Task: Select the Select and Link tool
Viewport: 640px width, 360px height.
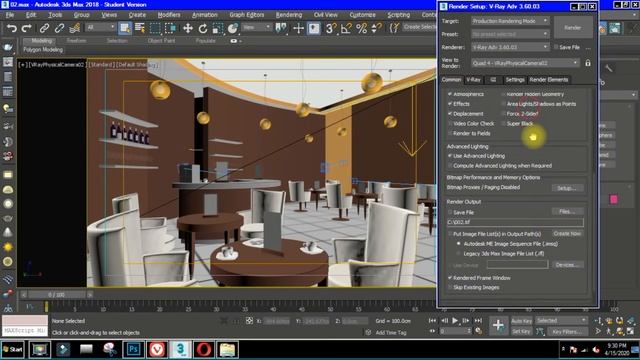Action: pyautogui.click(x=44, y=28)
